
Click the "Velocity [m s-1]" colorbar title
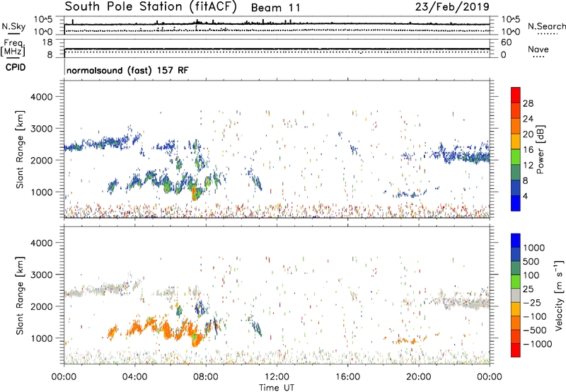coord(559,295)
